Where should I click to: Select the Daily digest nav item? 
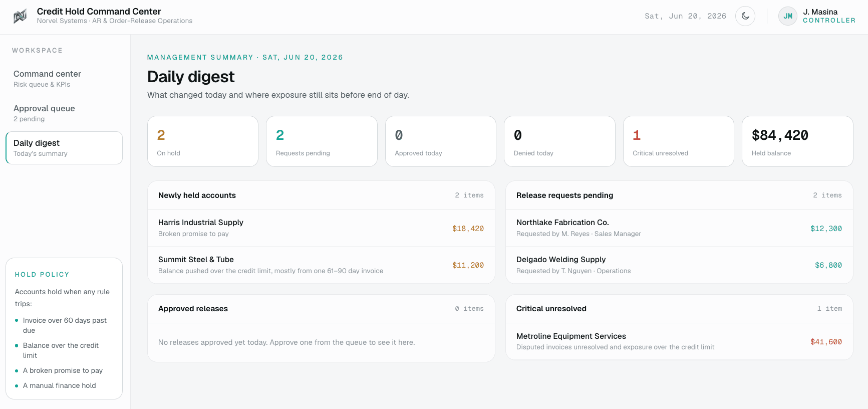click(64, 148)
